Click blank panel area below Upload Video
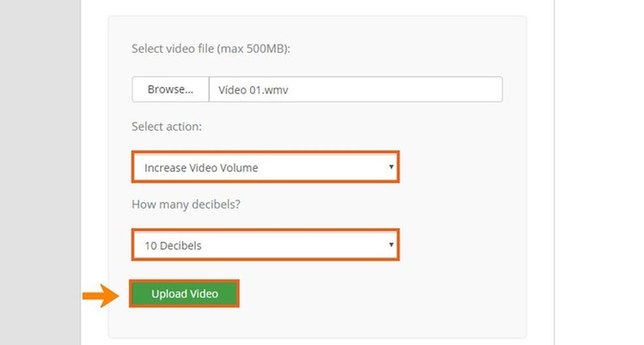 [x=314, y=323]
